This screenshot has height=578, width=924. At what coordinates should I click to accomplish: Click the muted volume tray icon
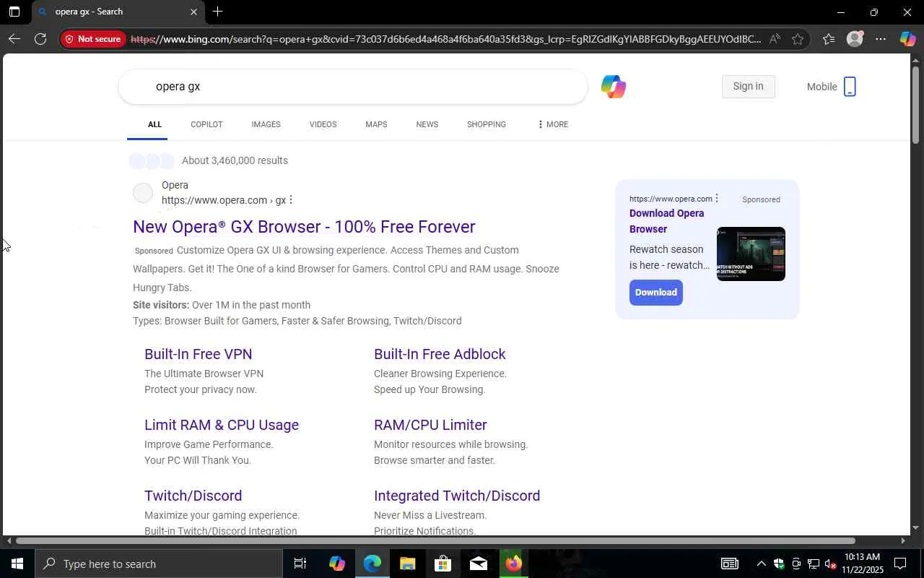[x=830, y=564]
